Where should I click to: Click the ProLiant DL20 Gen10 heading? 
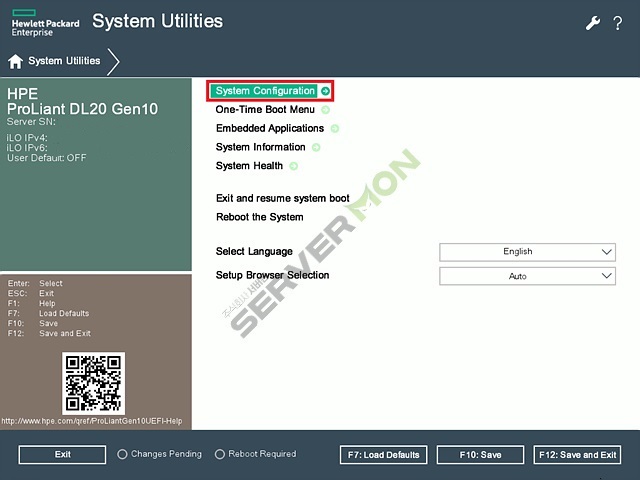82,109
